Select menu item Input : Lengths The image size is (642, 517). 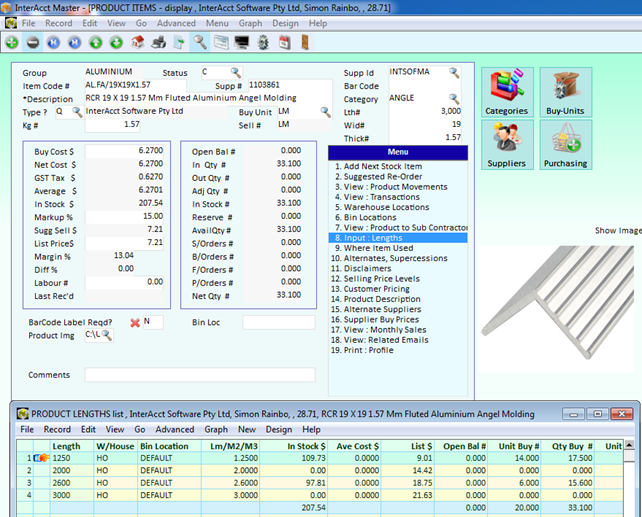[398, 238]
